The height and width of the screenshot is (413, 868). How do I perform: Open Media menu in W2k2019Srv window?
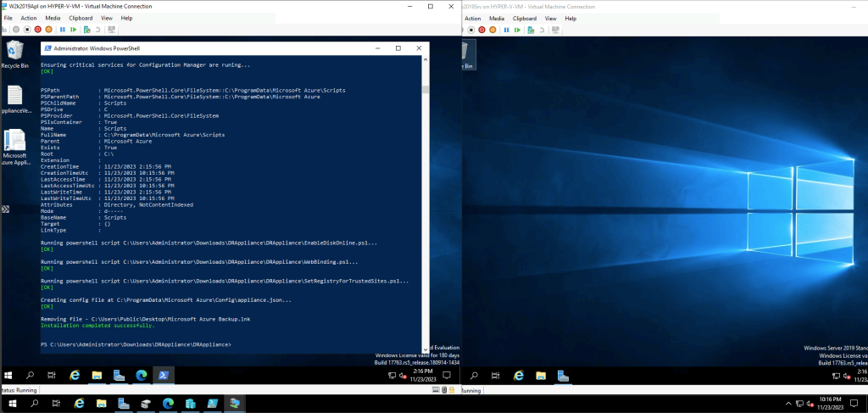pos(497,19)
